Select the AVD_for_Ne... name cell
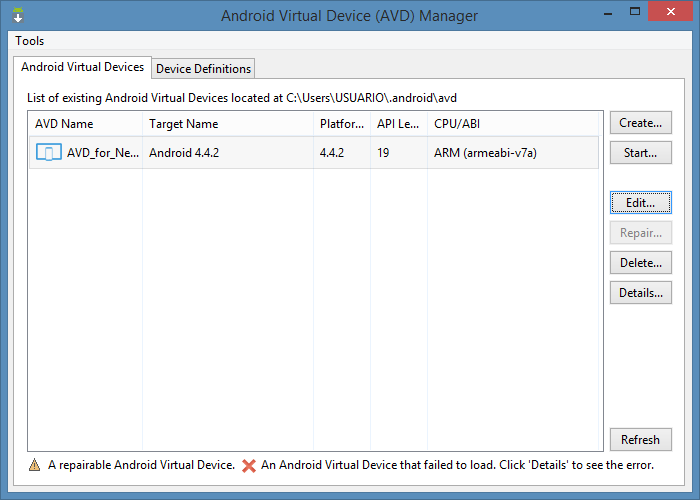This screenshot has height=500, width=700. (x=103, y=153)
